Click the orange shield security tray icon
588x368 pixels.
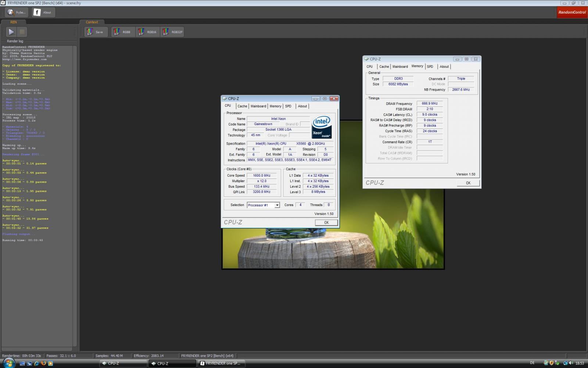pyautogui.click(x=552, y=363)
